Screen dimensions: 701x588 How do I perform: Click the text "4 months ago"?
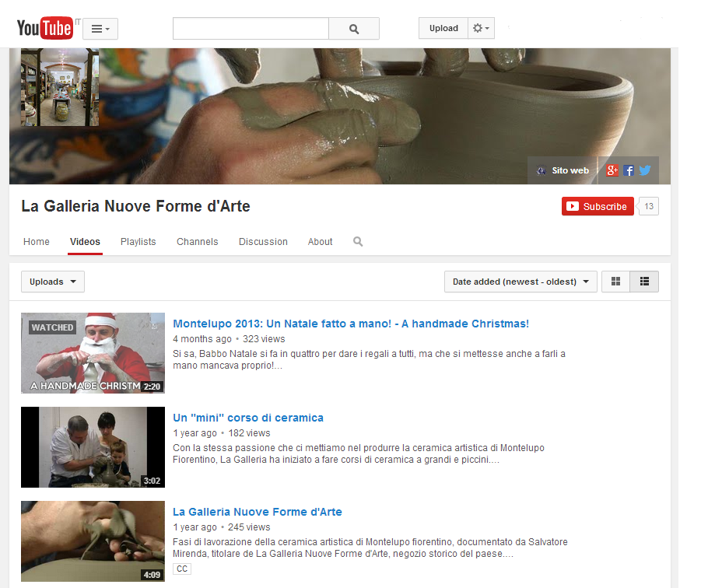point(202,339)
